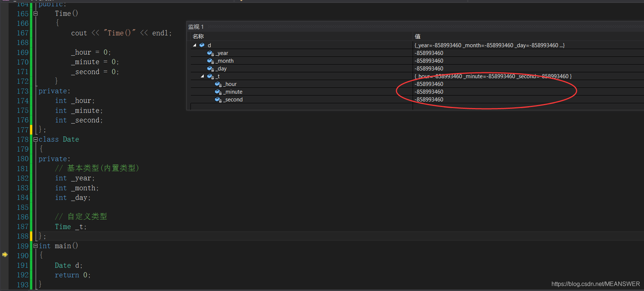This screenshot has width=644, height=291.
Task: Click the value of _year
Action: [x=429, y=53]
